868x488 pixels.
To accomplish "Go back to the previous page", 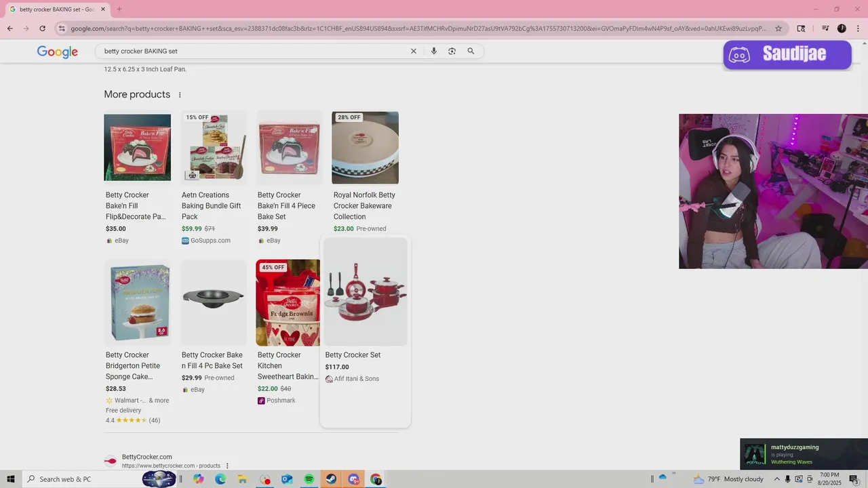I will click(9, 28).
